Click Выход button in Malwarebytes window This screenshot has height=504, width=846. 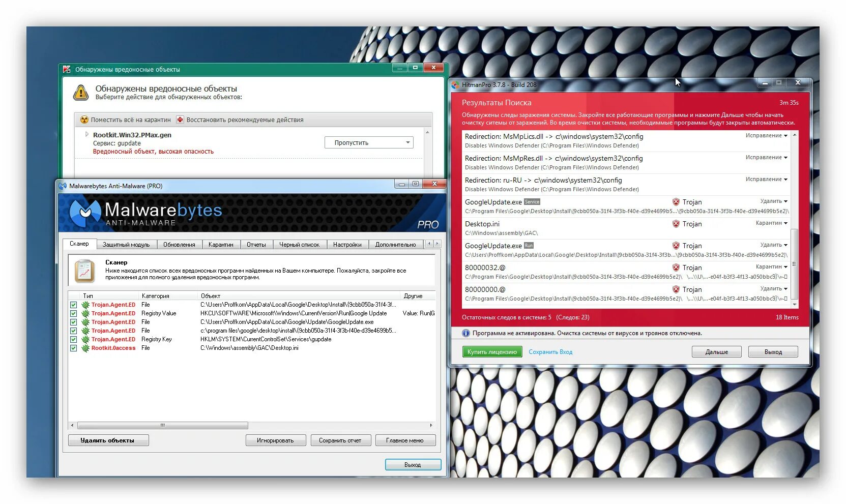tap(413, 465)
